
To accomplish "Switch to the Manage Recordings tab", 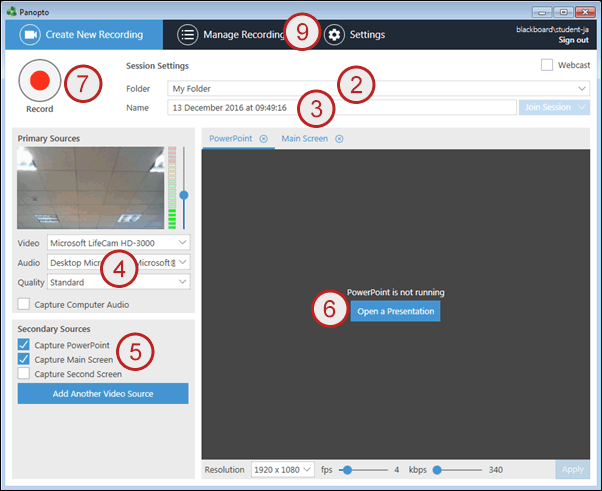I will [x=230, y=35].
